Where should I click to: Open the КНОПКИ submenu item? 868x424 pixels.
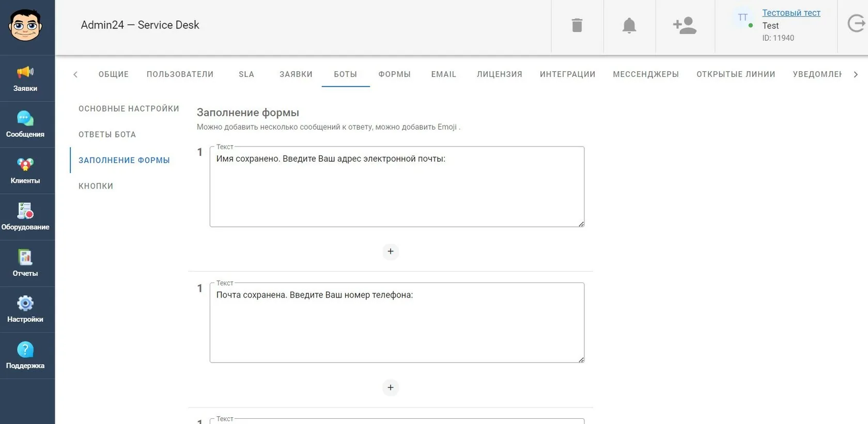pos(96,186)
